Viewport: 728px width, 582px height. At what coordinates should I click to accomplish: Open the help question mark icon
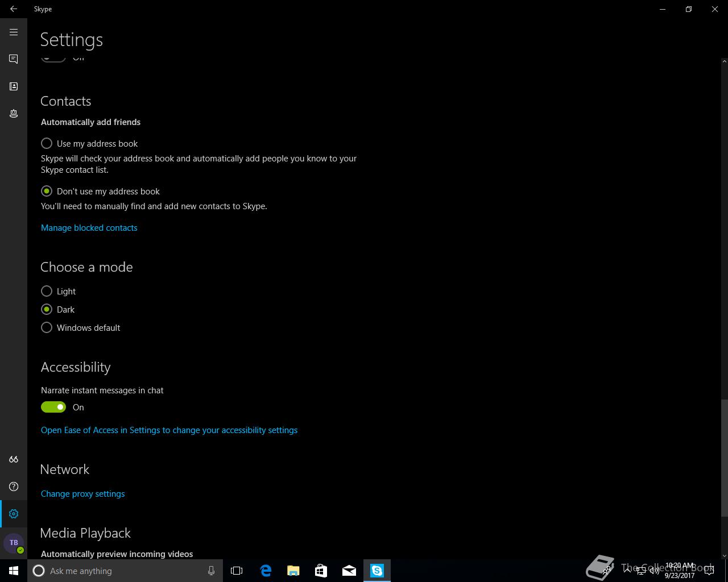[14, 487]
